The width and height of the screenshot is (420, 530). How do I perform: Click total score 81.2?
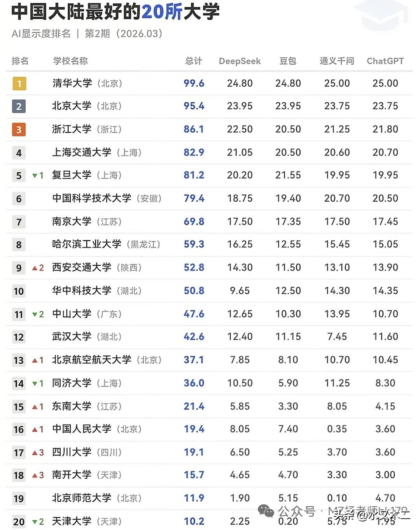point(194,175)
